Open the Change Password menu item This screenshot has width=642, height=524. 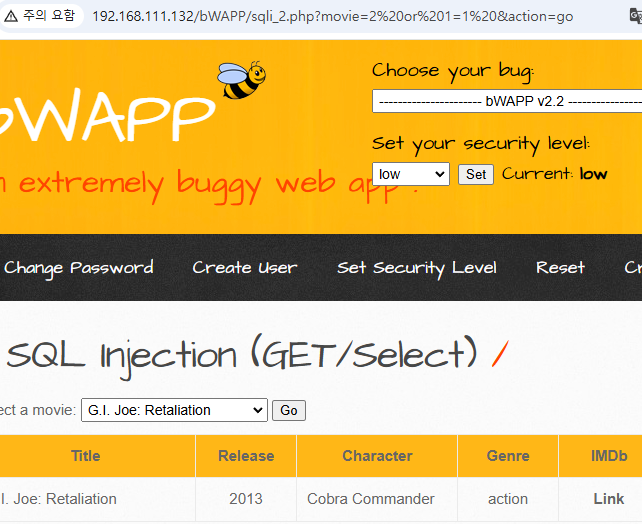pyautogui.click(x=79, y=268)
